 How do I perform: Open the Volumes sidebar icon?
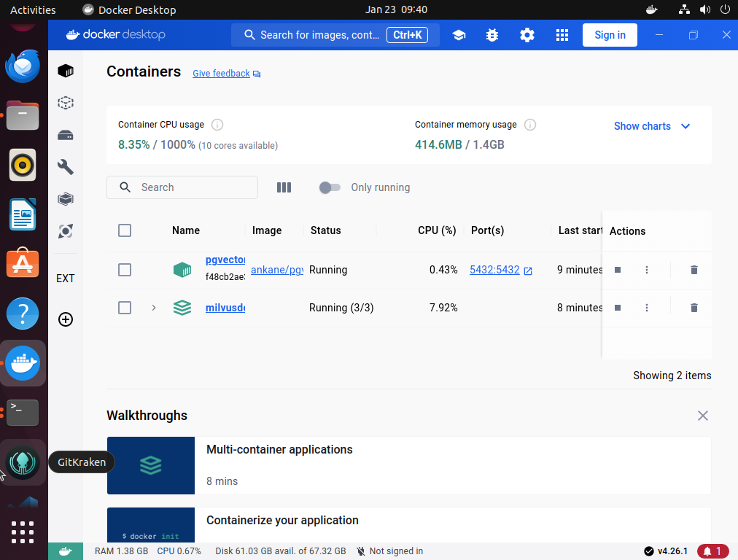point(66,136)
